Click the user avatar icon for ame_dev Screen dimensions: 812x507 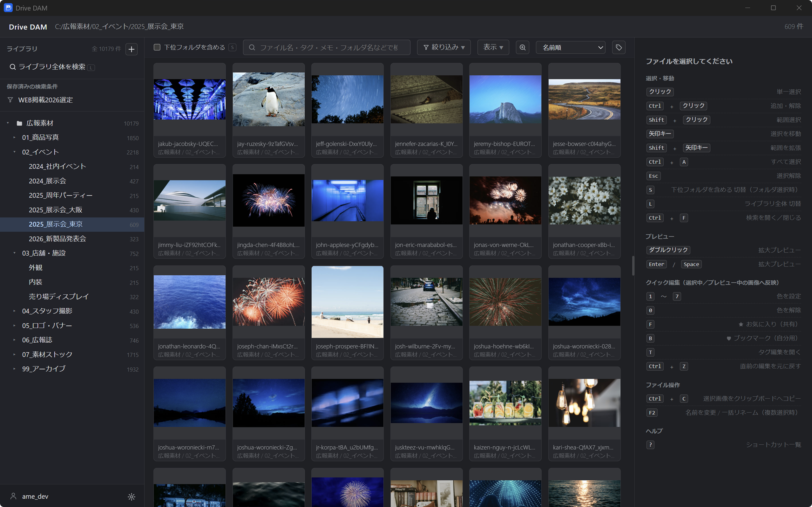13,496
